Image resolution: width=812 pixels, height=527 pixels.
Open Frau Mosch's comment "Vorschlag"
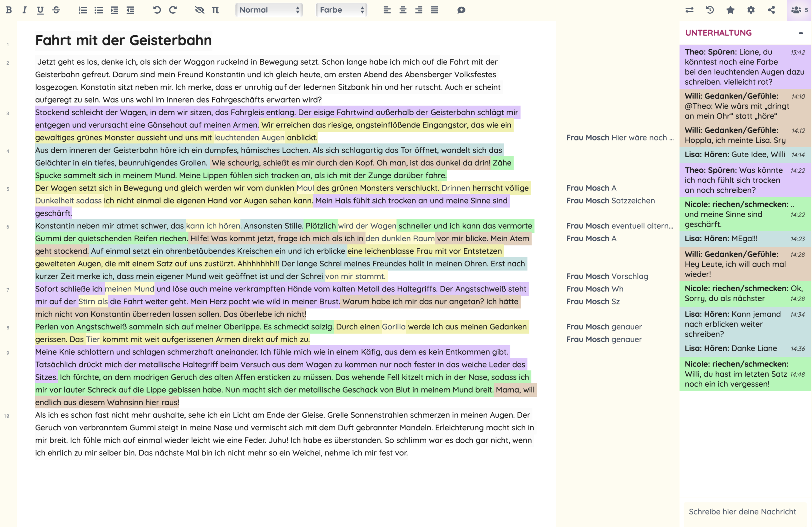pos(607,276)
